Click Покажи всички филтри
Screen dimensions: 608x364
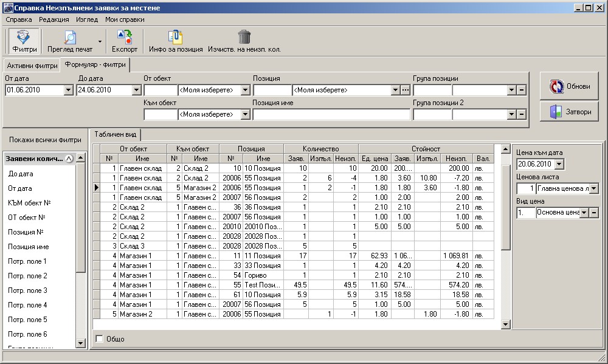click(x=45, y=140)
